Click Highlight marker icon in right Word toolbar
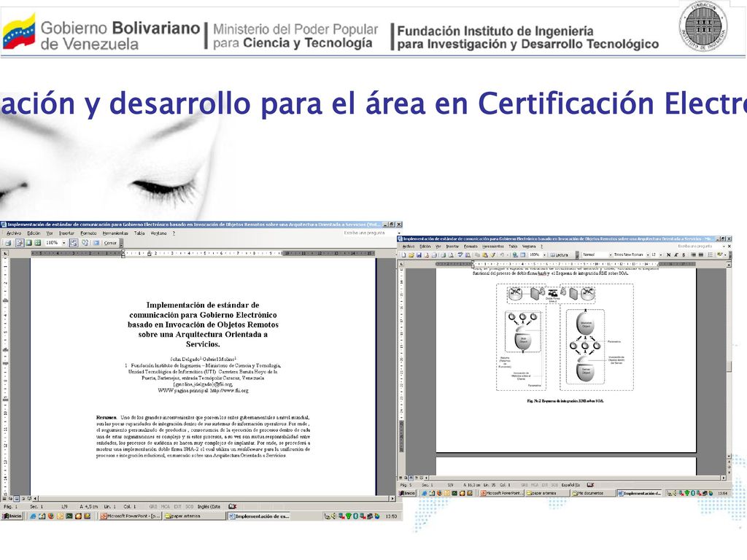The height and width of the screenshot is (560, 747). point(719,254)
